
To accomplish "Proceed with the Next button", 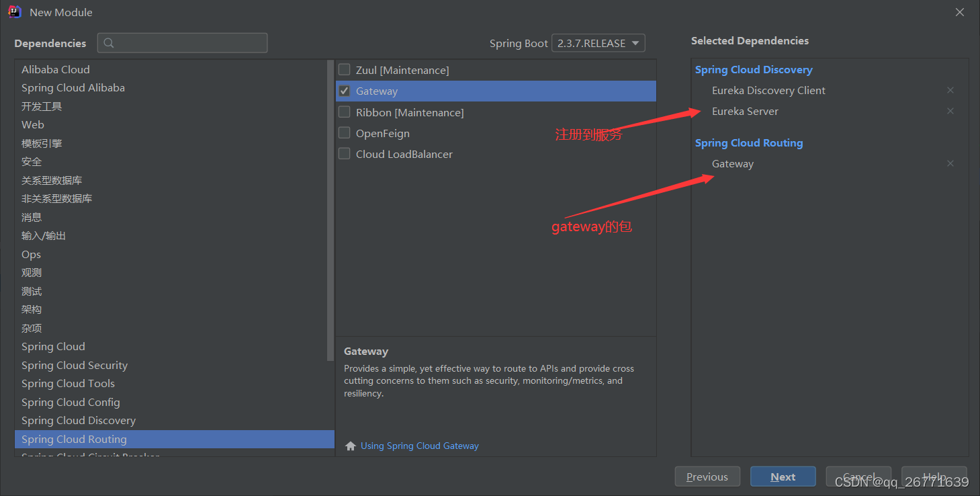I will (x=783, y=477).
